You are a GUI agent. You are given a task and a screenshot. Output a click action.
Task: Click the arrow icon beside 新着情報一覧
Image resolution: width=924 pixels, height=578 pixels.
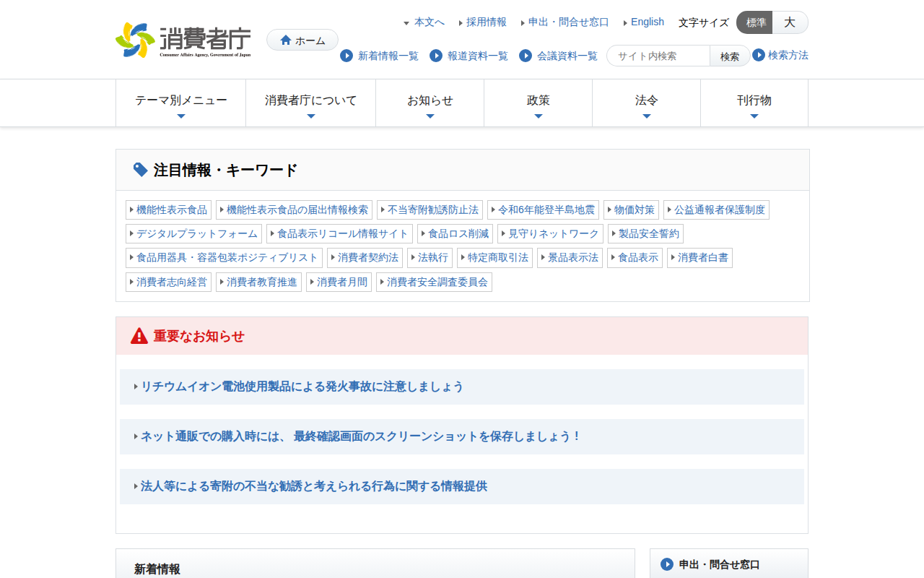[x=346, y=56]
